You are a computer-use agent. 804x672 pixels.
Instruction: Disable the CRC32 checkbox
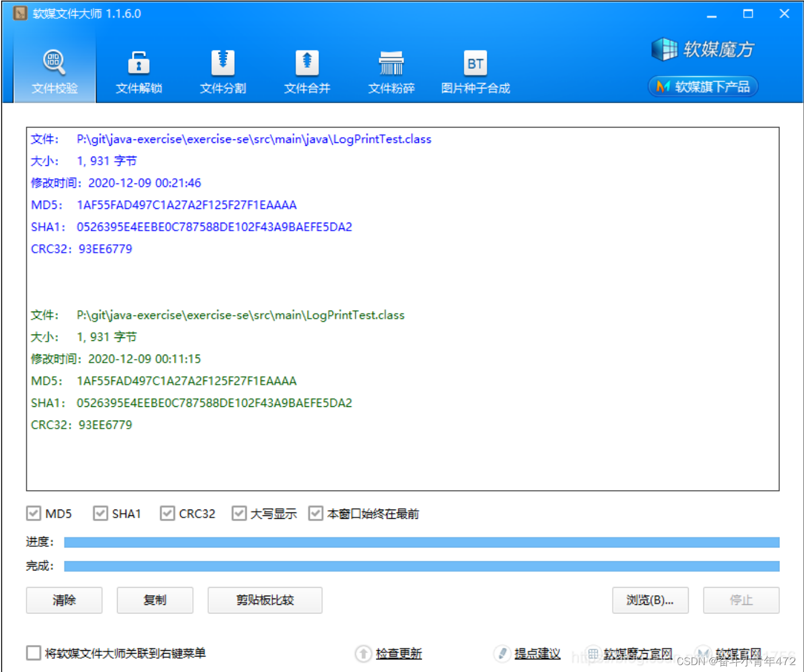pyautogui.click(x=167, y=513)
